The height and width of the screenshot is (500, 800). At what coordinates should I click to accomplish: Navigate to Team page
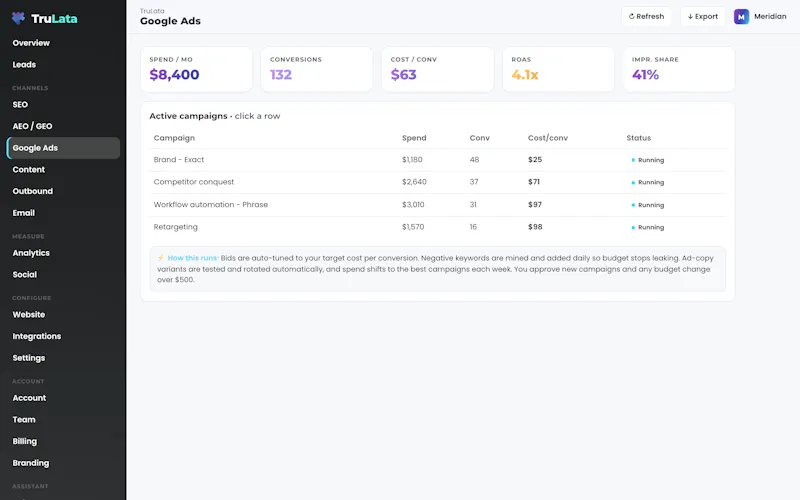pos(24,419)
